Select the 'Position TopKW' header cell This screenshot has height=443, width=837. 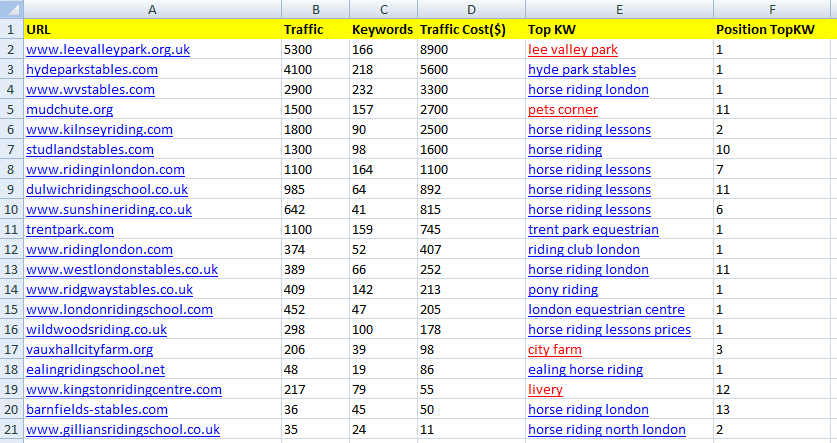[772, 29]
